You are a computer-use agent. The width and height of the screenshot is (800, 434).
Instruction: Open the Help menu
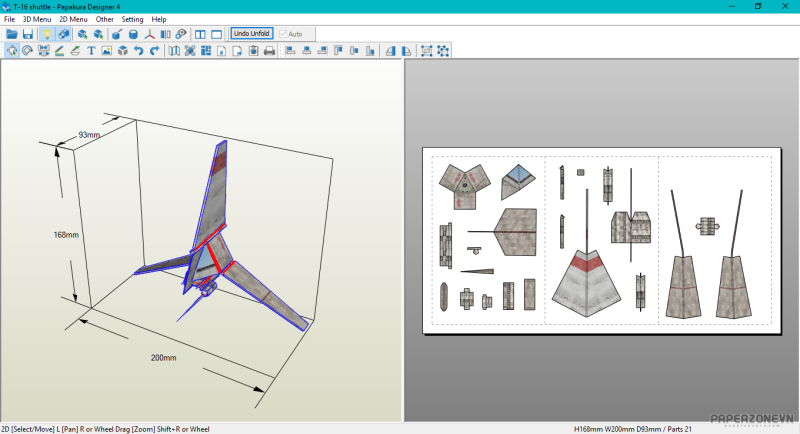pyautogui.click(x=159, y=19)
